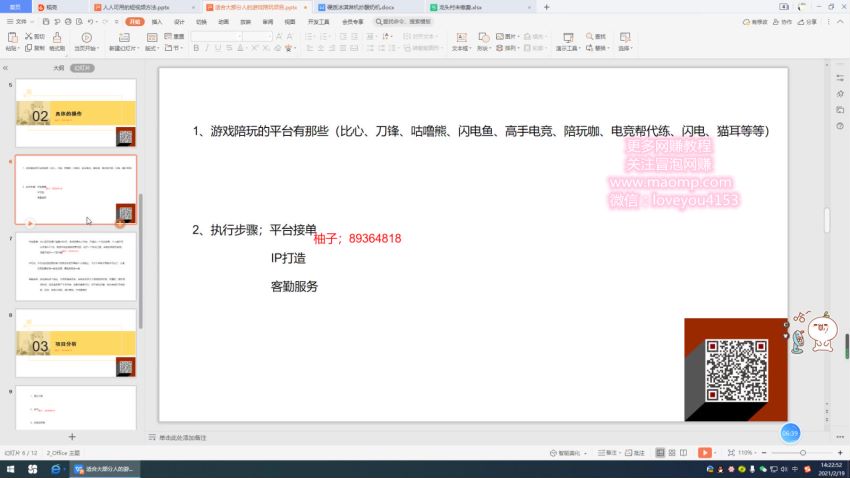This screenshot has width=850, height=478.
Task: Expand the File menu dropdown
Action: pos(20,22)
